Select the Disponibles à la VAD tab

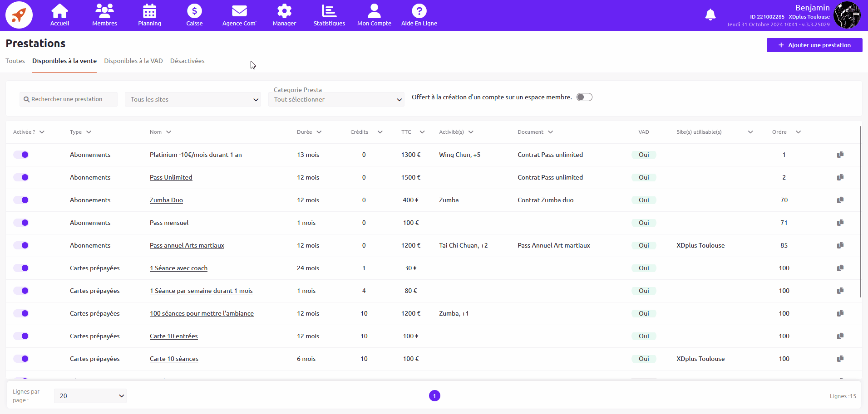[x=133, y=61]
